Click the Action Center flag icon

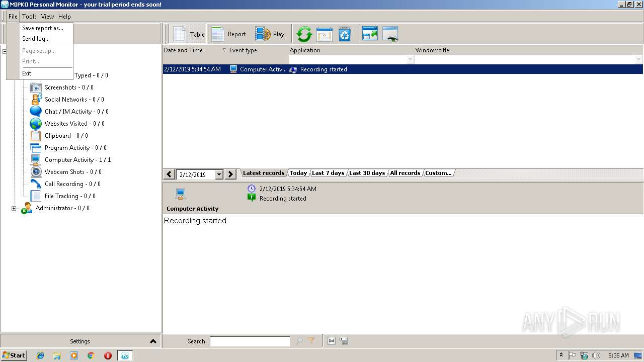(x=572, y=355)
